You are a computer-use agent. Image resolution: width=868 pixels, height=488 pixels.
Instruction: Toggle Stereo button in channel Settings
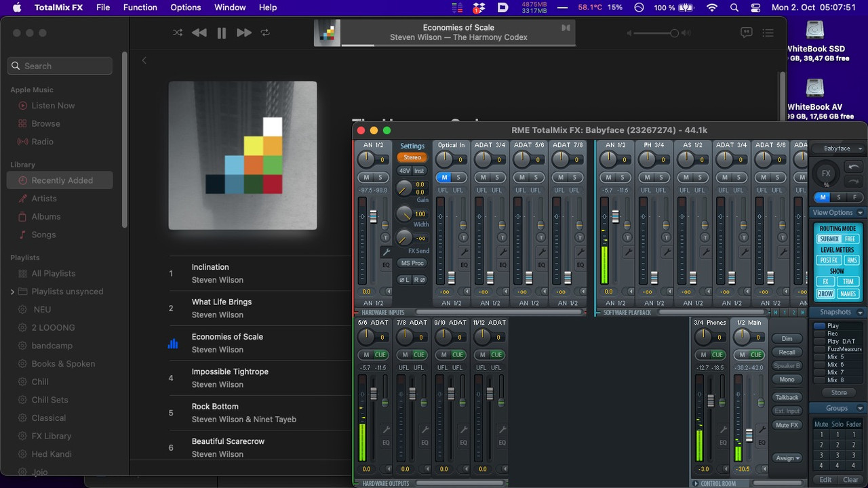(x=412, y=157)
